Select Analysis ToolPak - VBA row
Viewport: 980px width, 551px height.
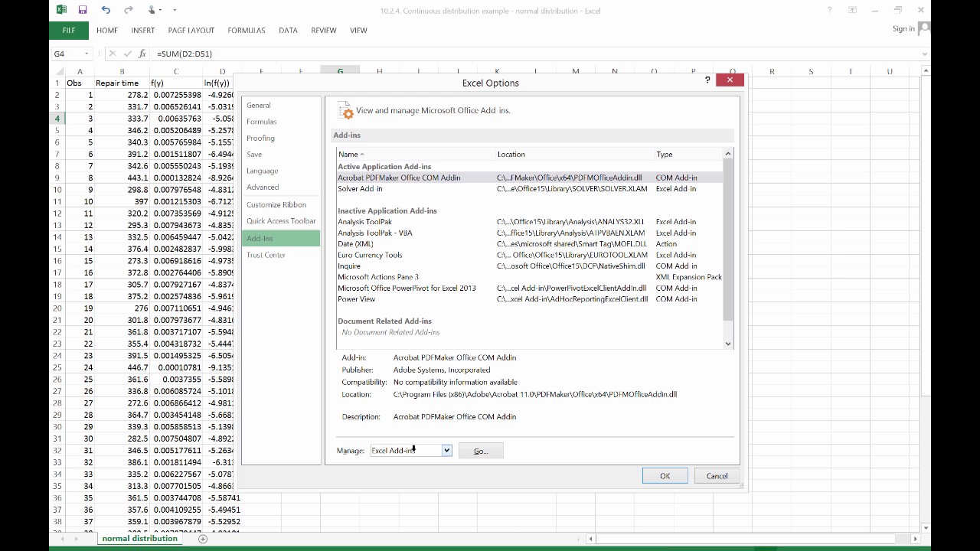[529, 233]
